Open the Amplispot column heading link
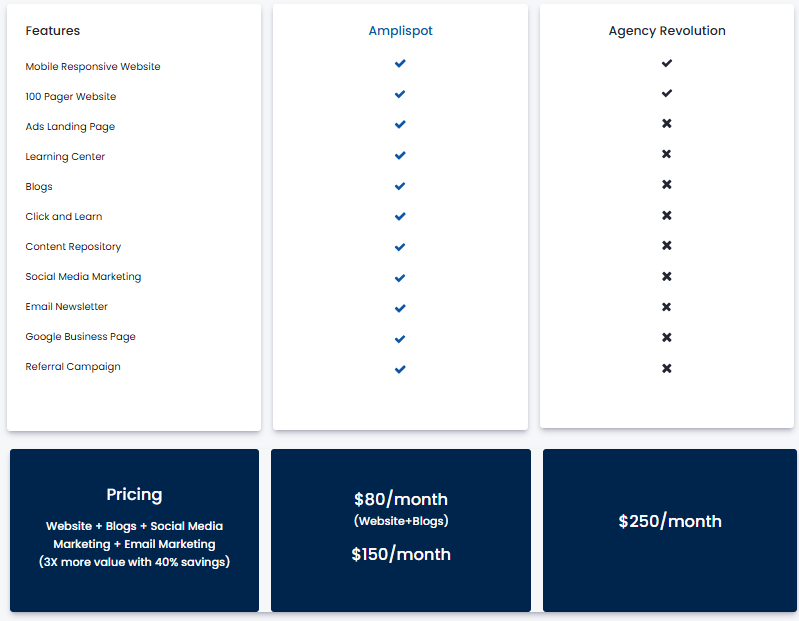Image resolution: width=799 pixels, height=621 pixels. 401,31
